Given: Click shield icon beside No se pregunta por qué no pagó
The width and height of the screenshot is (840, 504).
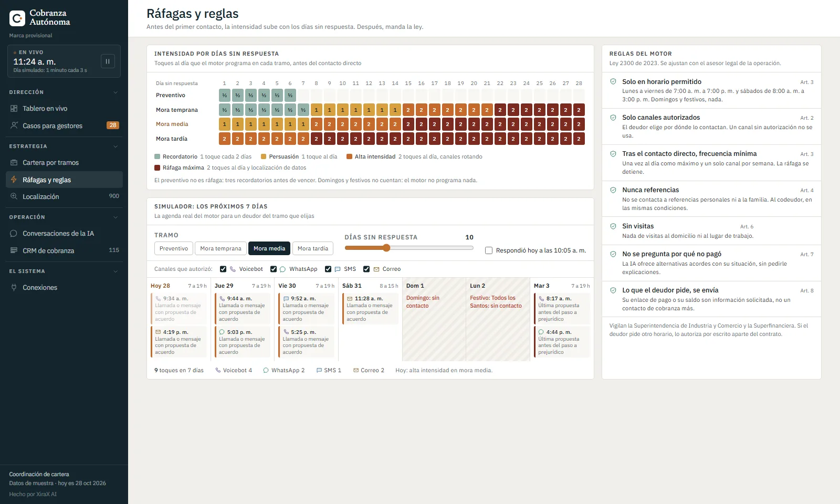Looking at the screenshot, I should [613, 254].
